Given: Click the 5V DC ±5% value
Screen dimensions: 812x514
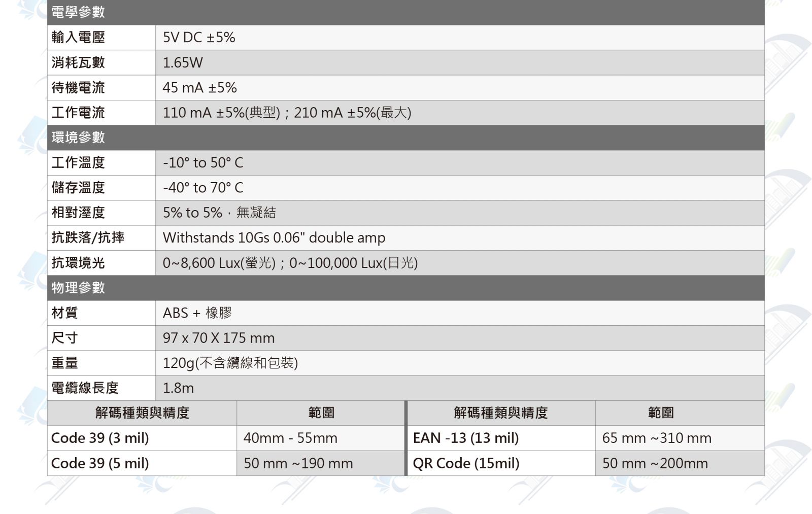Looking at the screenshot, I should tap(199, 37).
